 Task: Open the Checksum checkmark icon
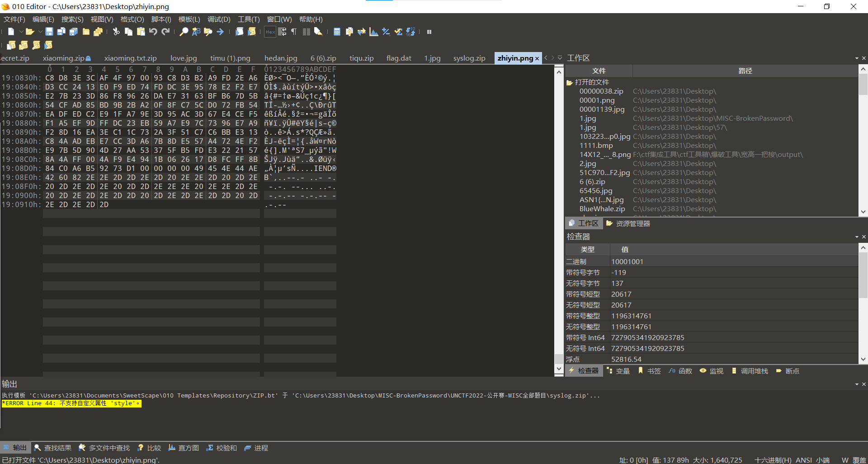(x=398, y=32)
